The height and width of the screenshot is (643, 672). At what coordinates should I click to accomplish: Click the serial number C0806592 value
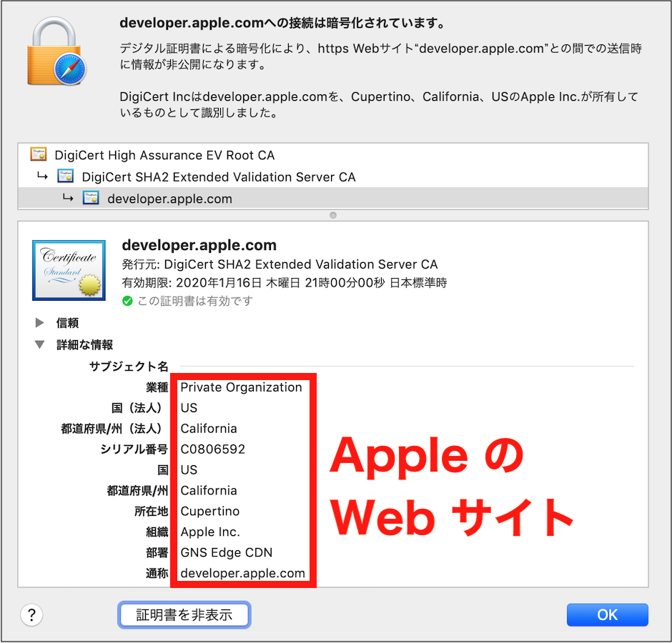click(x=212, y=449)
